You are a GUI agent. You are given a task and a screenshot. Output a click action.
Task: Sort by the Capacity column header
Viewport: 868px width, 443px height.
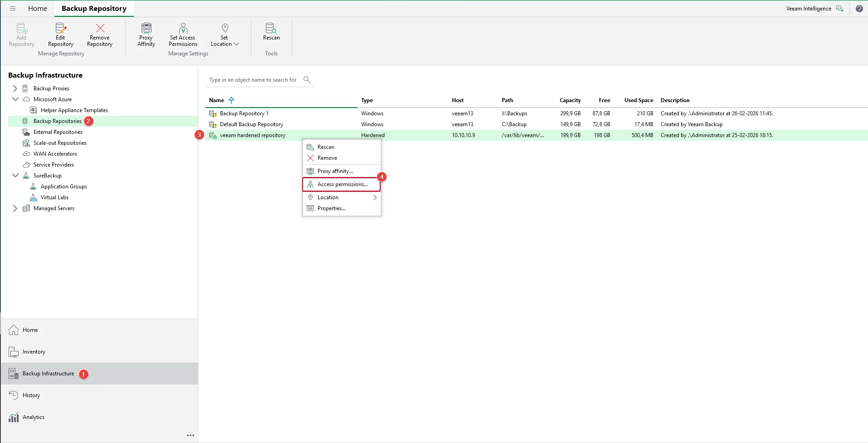(570, 100)
